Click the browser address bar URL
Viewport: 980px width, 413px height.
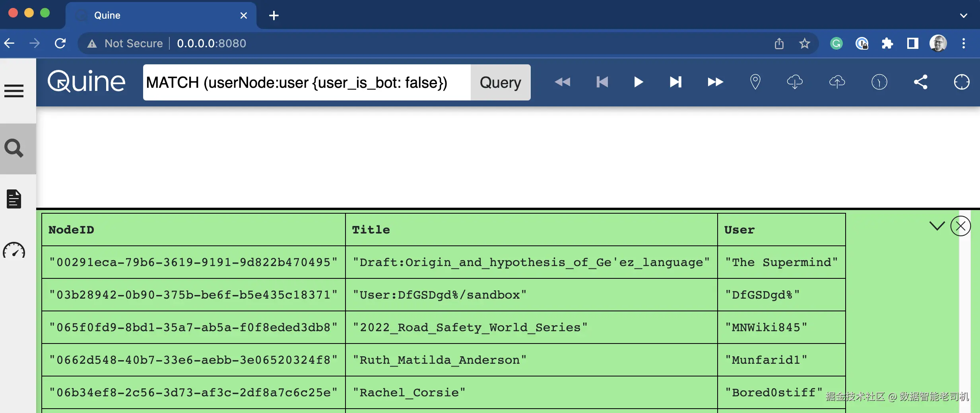pos(212,43)
